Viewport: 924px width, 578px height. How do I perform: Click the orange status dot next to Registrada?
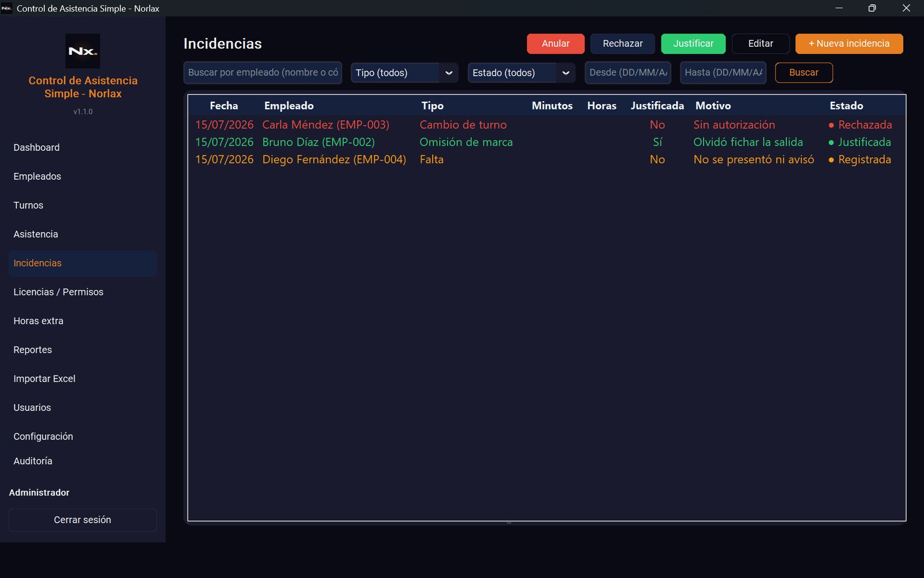(x=831, y=160)
